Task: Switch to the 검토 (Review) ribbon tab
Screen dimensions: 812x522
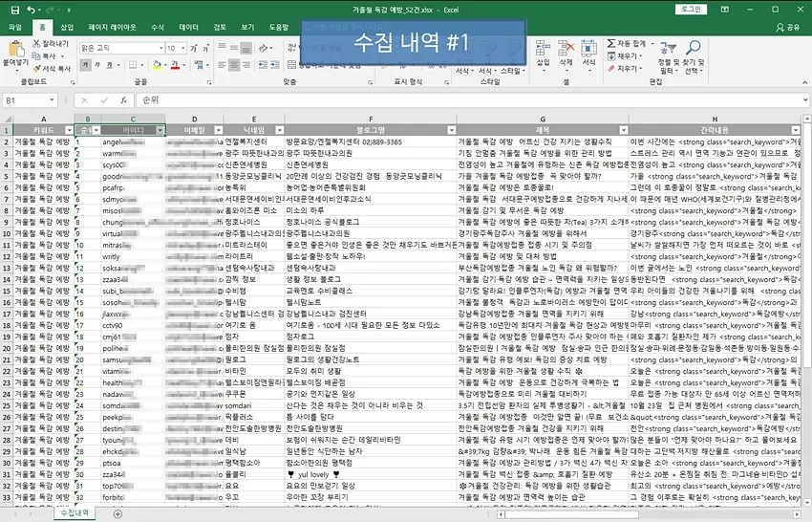Action: point(220,27)
